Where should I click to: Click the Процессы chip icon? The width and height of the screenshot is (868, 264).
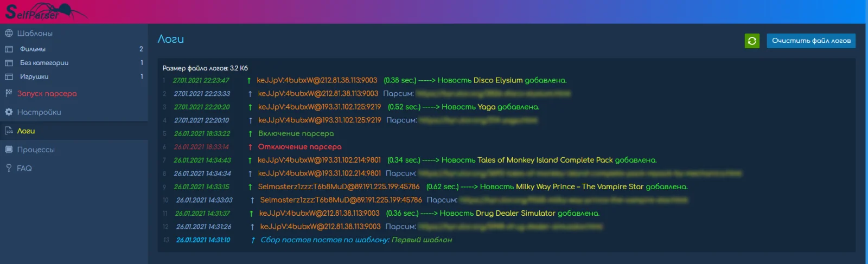point(9,150)
